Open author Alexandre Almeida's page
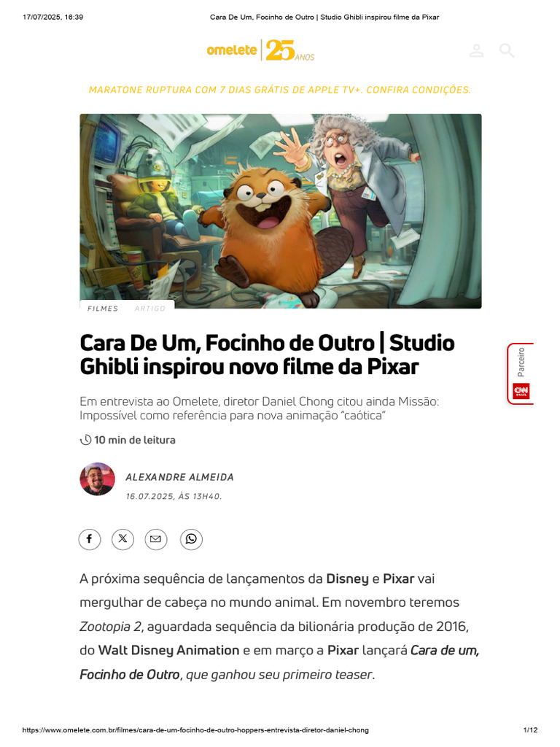This screenshot has width=560, height=747. (x=179, y=477)
